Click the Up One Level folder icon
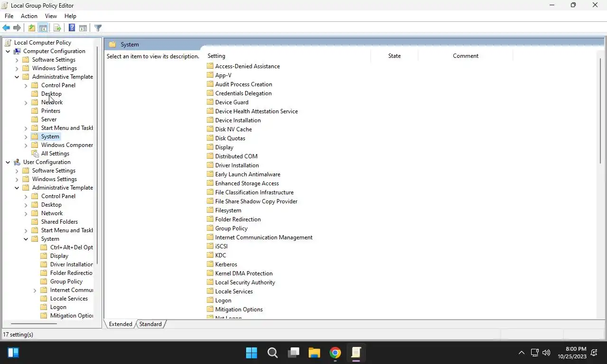This screenshot has height=364, width=607. (32, 28)
